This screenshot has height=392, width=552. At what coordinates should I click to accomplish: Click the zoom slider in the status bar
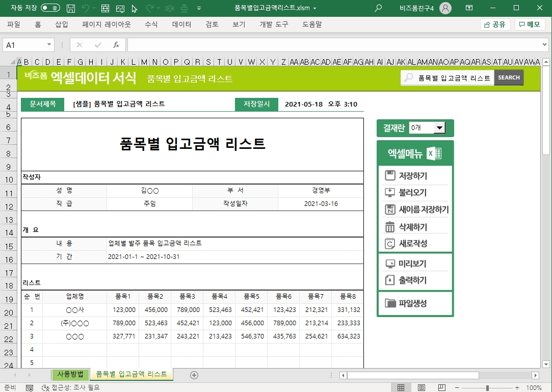pos(487,387)
